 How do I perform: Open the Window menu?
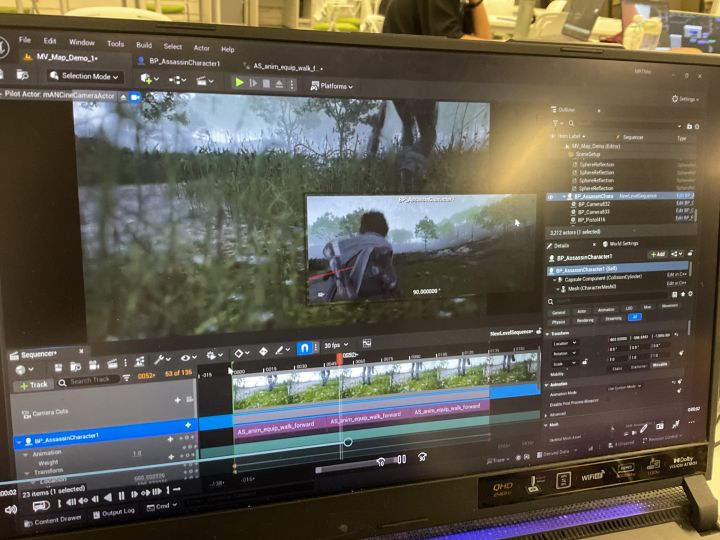[82, 42]
